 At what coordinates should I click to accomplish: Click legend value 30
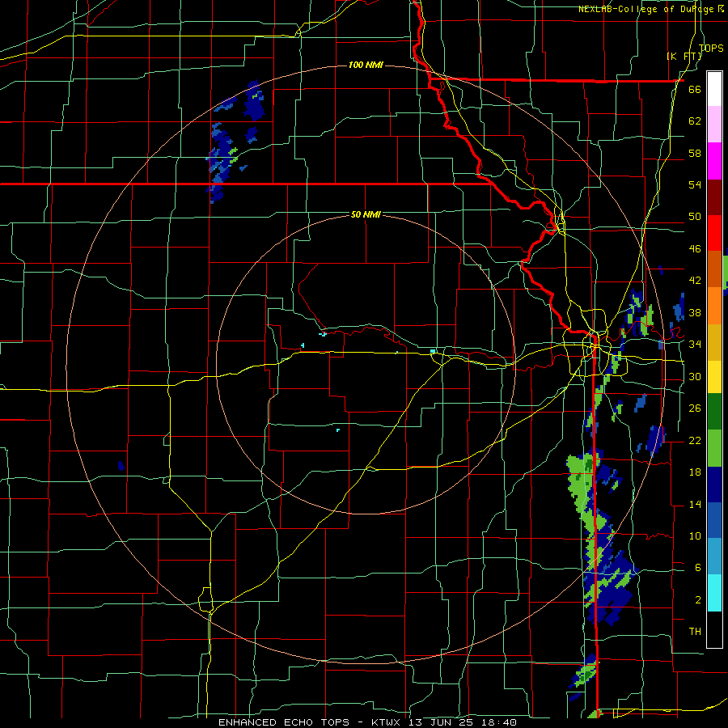point(695,376)
